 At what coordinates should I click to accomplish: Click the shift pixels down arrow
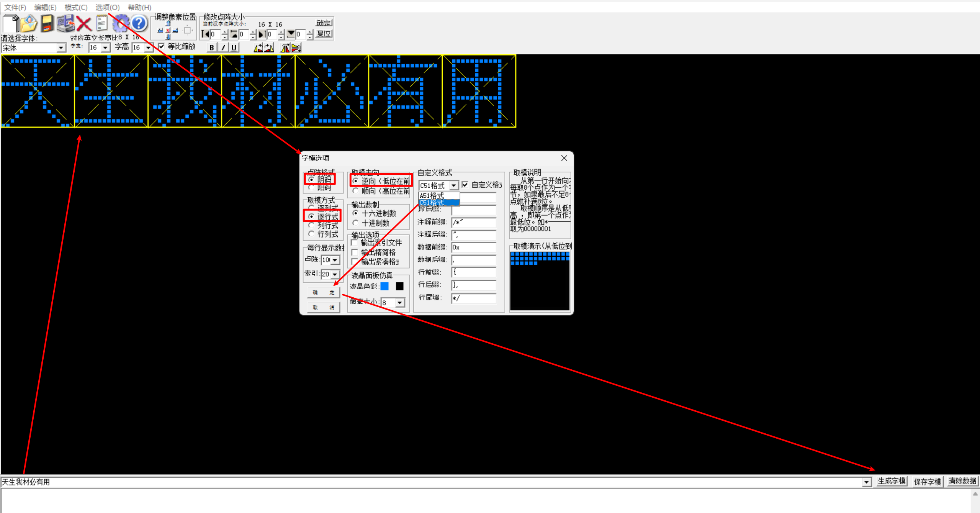pyautogui.click(x=168, y=37)
